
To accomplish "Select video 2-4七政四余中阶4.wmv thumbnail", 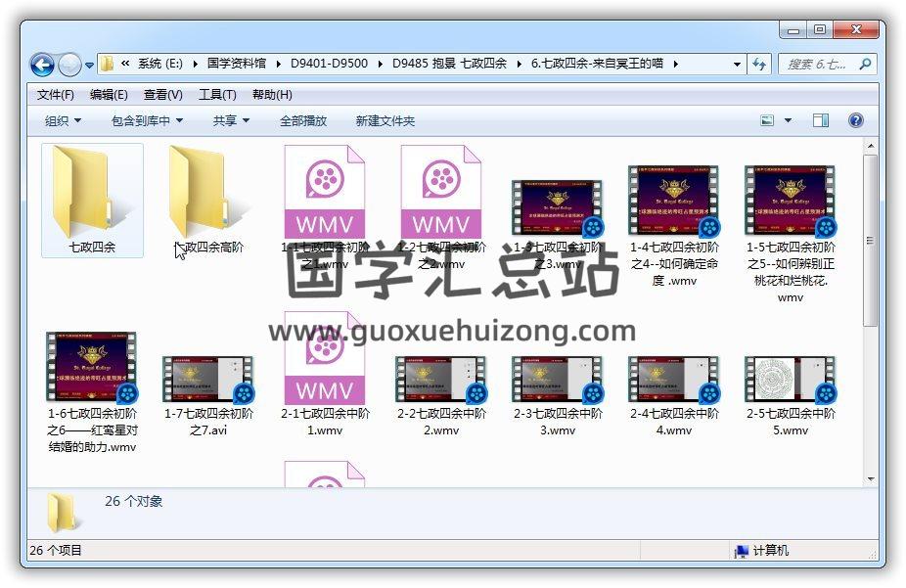I will coord(674,379).
